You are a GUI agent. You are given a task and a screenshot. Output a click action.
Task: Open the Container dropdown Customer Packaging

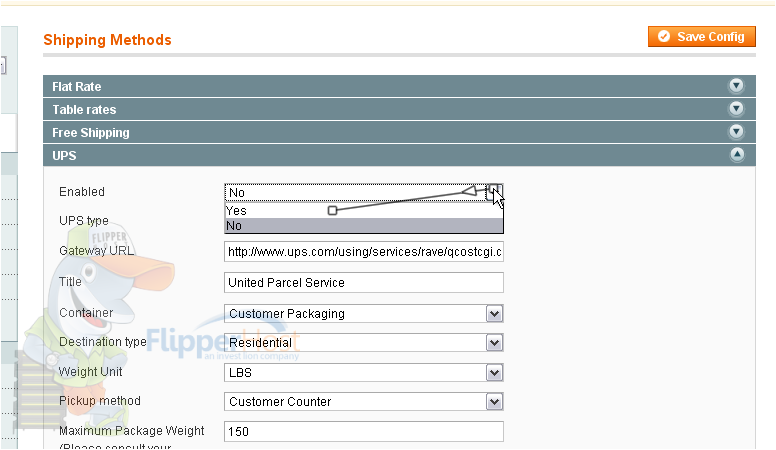point(364,313)
